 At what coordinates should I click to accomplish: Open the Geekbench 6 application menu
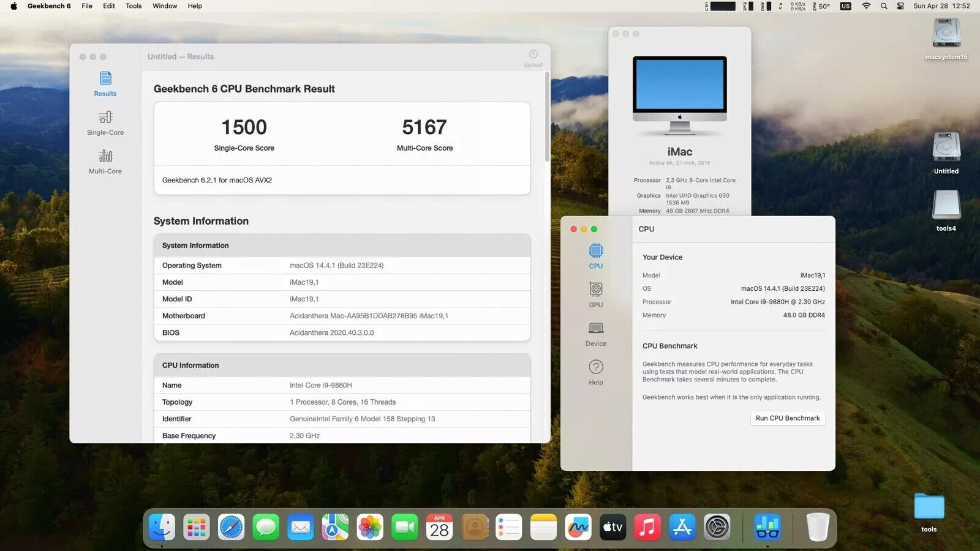(x=49, y=6)
